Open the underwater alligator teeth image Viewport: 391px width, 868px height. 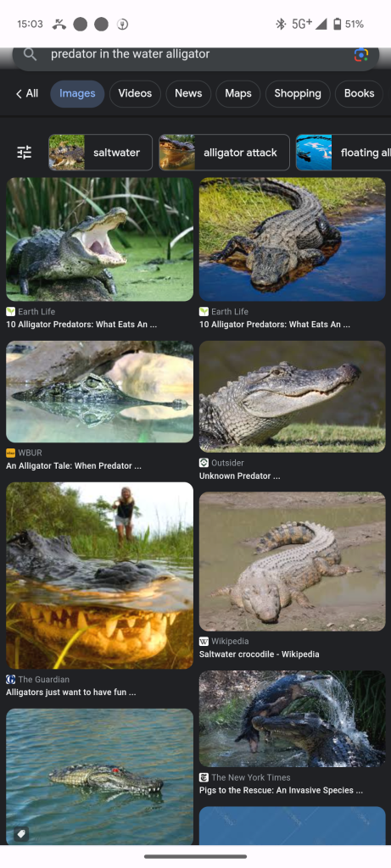click(x=100, y=576)
